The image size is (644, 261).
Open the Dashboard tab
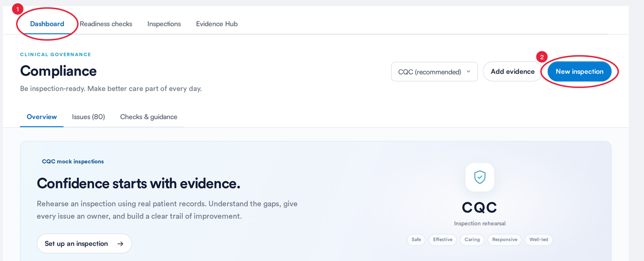pos(47,24)
